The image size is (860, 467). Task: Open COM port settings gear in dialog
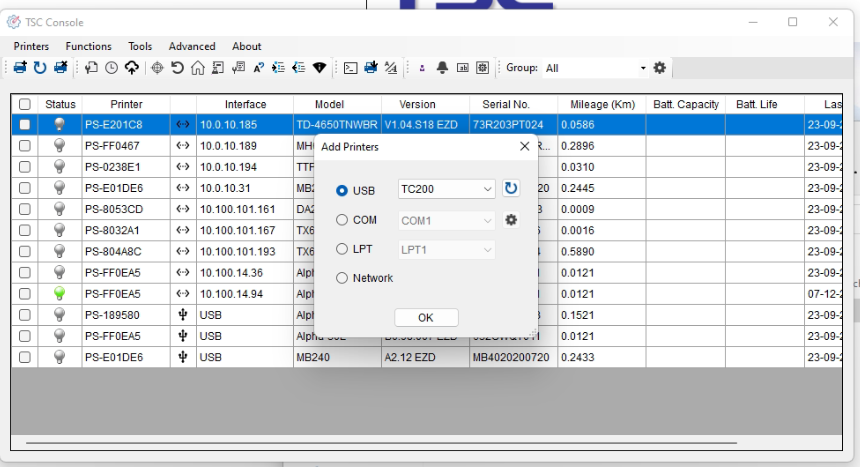[x=511, y=220]
